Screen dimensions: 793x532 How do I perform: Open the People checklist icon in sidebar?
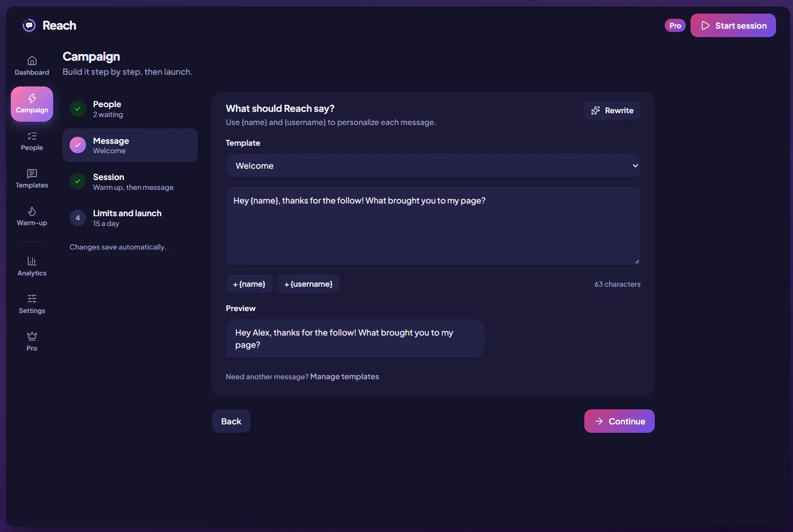pos(32,136)
